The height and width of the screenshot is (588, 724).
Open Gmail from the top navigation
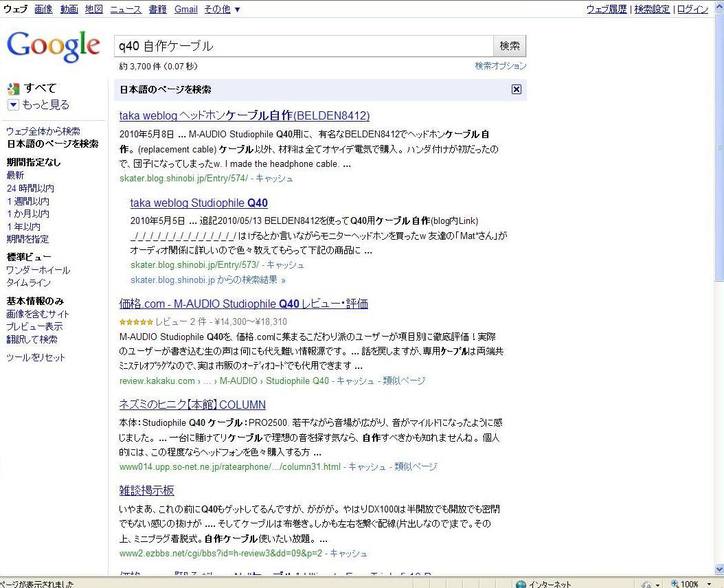click(x=185, y=9)
